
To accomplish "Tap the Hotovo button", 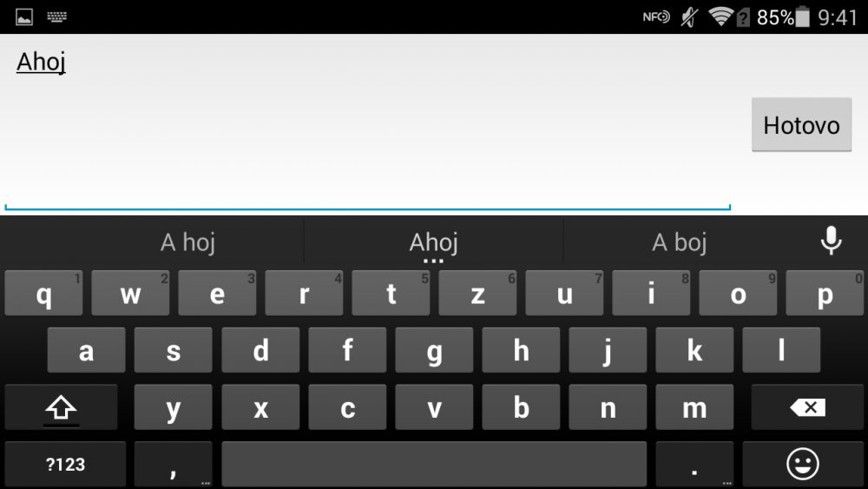I will pos(801,124).
